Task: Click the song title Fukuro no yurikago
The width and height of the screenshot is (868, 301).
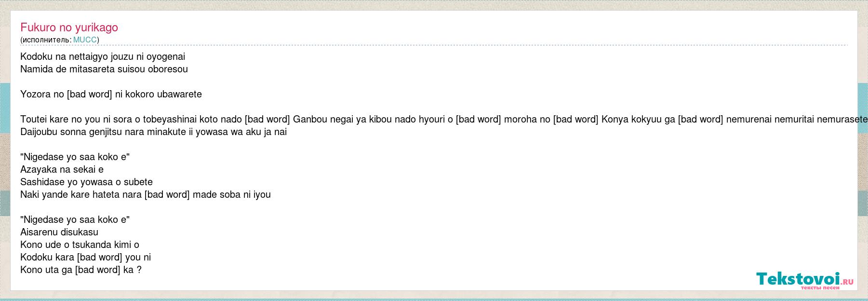Action: pos(69,27)
